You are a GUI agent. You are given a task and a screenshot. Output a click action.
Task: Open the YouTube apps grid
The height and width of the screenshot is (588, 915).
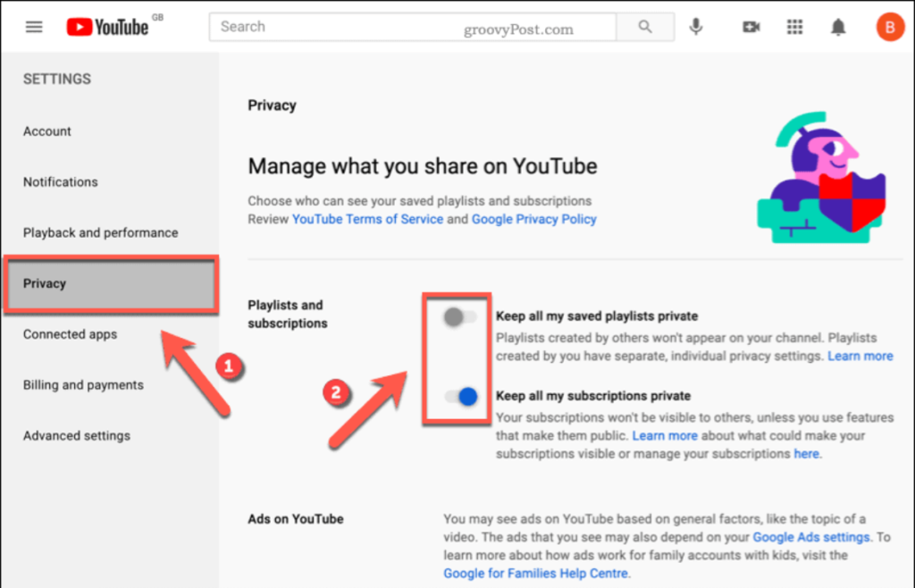click(794, 27)
